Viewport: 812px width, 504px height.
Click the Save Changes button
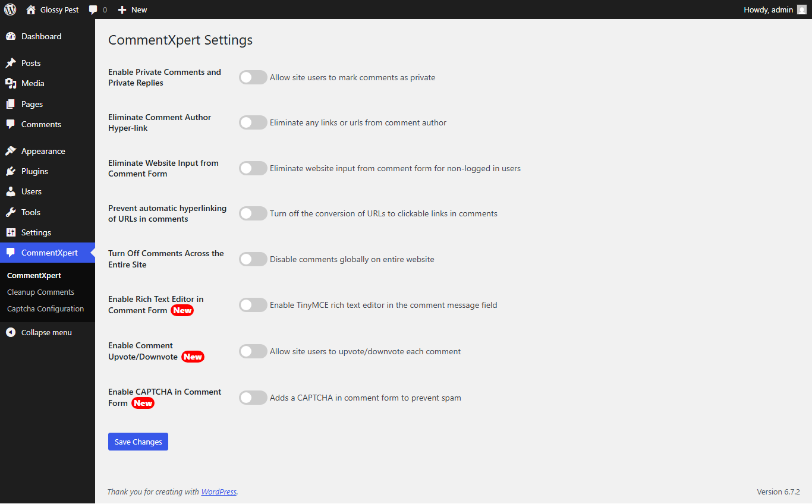pos(138,442)
